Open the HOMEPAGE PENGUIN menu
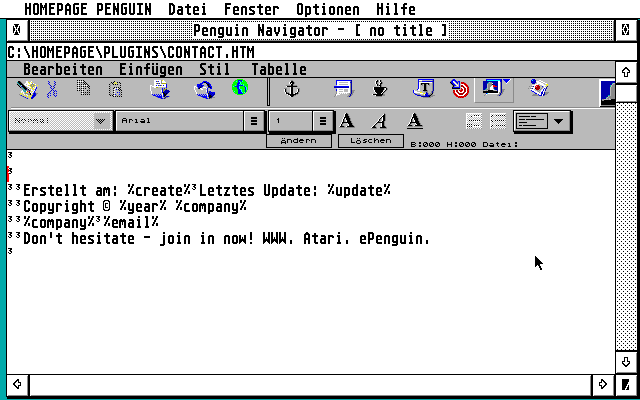The width and height of the screenshot is (640, 400). pyautogui.click(x=88, y=9)
